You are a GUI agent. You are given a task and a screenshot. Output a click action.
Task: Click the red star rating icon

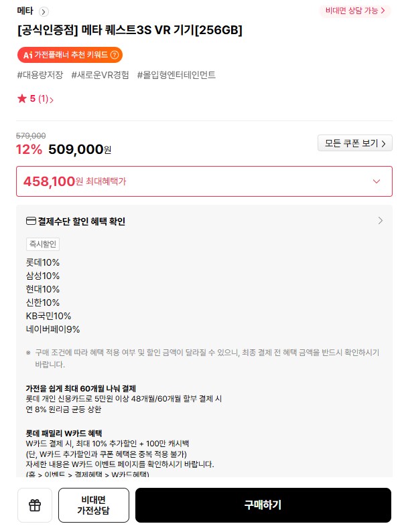(21, 99)
